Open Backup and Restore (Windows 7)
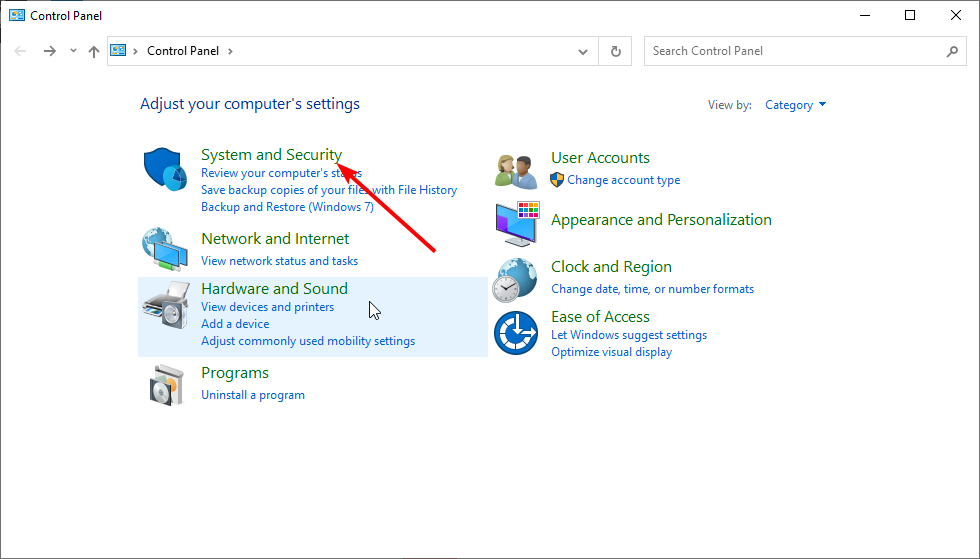This screenshot has width=980, height=559. [288, 207]
